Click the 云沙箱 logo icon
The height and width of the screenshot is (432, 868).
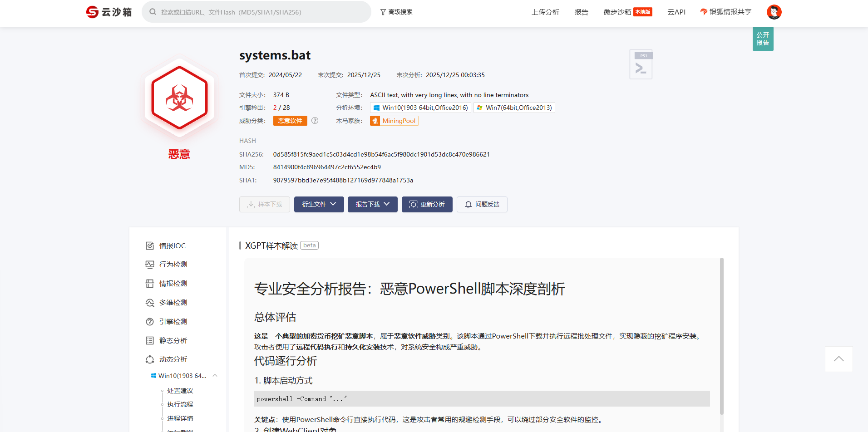coord(93,12)
